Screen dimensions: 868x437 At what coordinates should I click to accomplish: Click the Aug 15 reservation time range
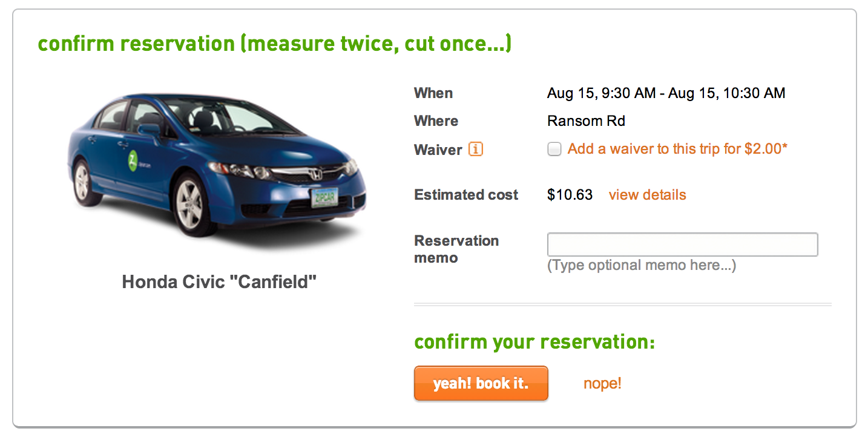coord(666,93)
